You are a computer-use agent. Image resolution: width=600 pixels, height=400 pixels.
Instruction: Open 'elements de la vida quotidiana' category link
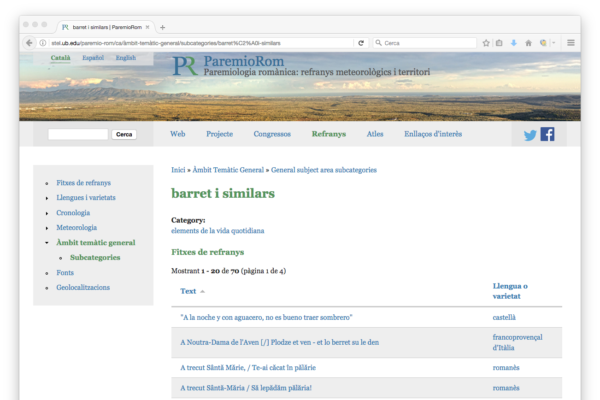[216, 231]
